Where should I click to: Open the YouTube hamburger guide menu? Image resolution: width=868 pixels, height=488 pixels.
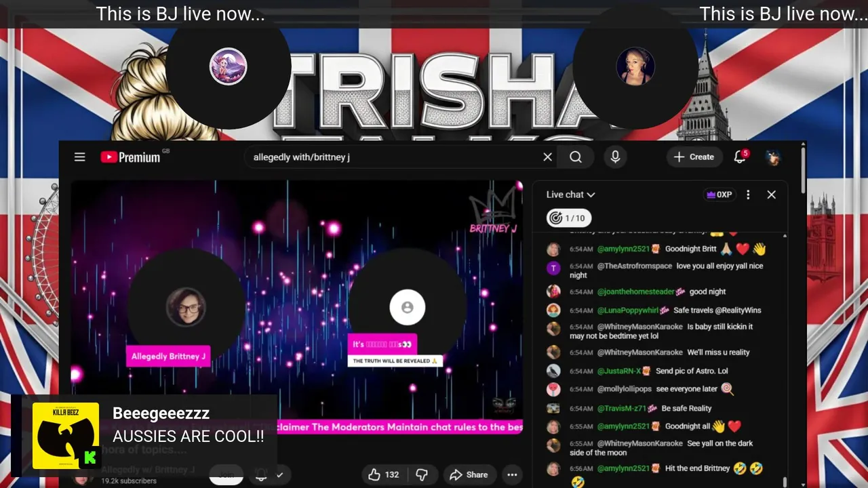80,157
